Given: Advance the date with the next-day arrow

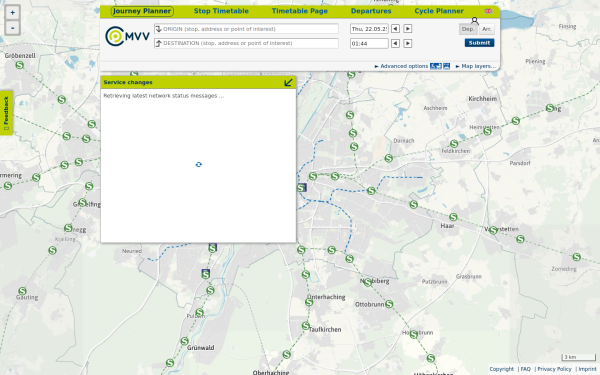Looking at the screenshot, I should pos(408,29).
